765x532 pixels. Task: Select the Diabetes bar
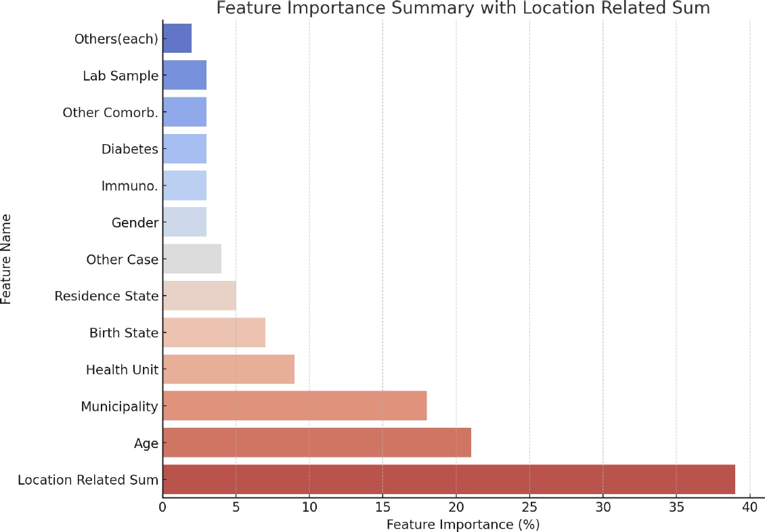click(x=184, y=149)
